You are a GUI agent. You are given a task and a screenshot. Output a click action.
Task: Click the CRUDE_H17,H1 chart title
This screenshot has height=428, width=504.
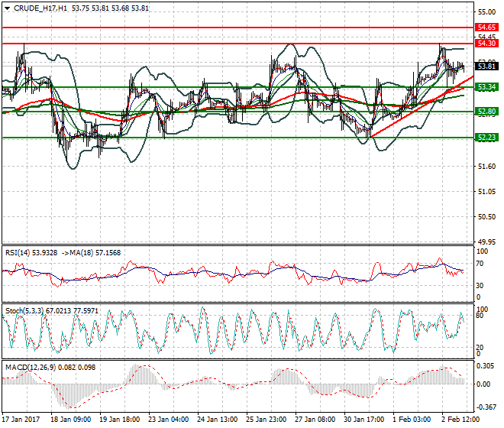tap(40, 8)
